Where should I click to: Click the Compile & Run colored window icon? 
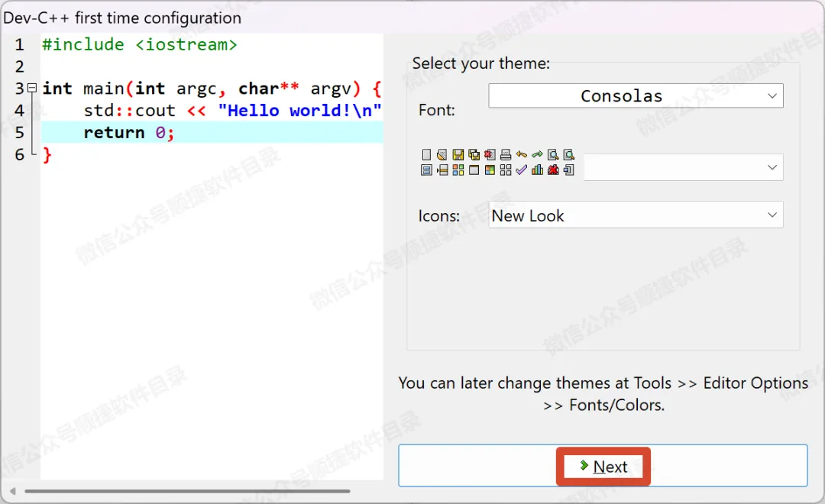(x=490, y=170)
